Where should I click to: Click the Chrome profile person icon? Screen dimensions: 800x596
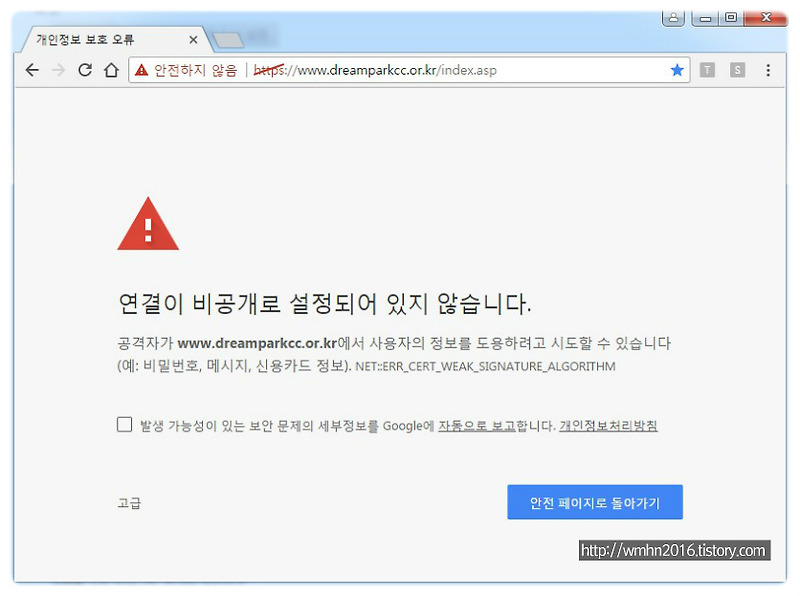point(673,18)
